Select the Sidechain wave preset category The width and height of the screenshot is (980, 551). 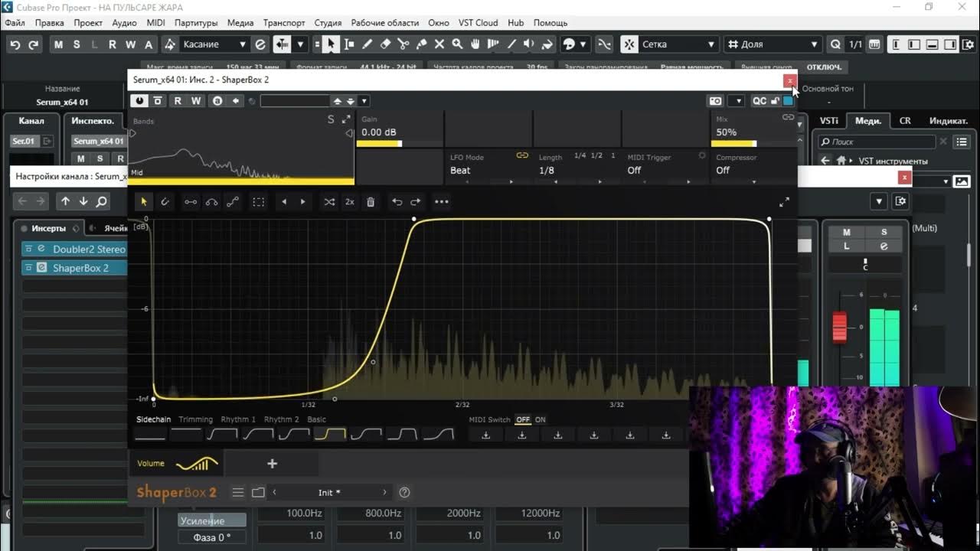click(154, 419)
